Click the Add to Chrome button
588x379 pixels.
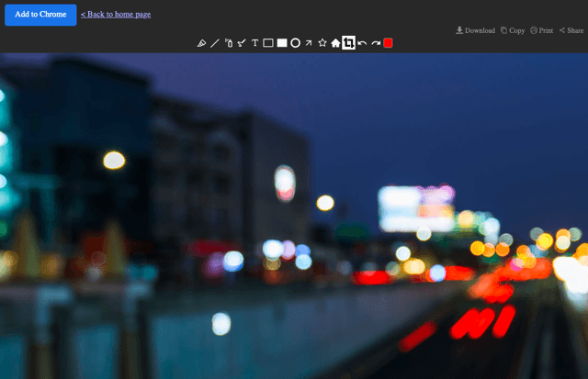tap(40, 15)
